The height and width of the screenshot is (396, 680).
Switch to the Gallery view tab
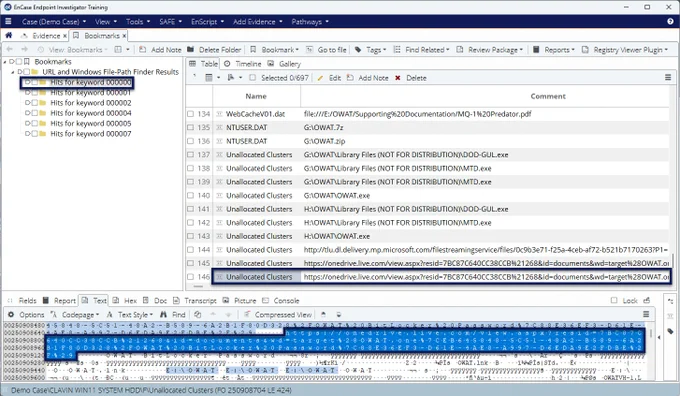click(x=284, y=64)
